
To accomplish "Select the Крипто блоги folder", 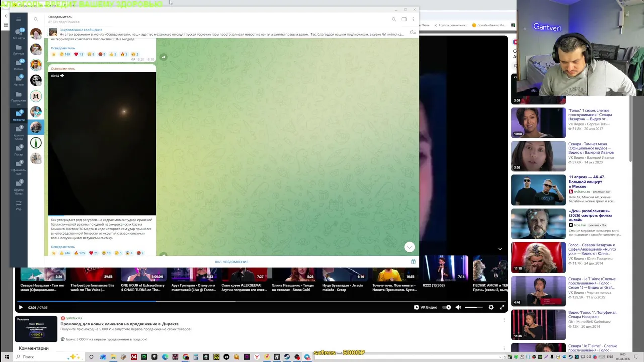I will click(x=19, y=132).
